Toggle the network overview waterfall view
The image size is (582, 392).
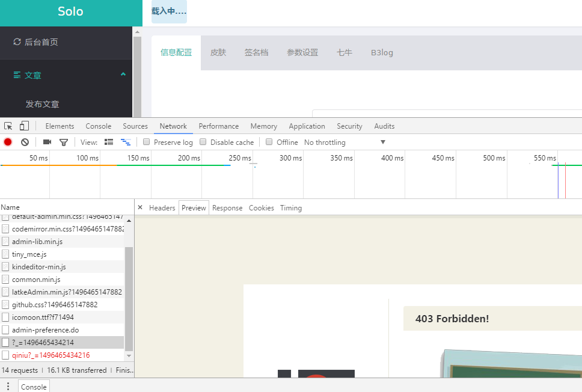coord(126,142)
